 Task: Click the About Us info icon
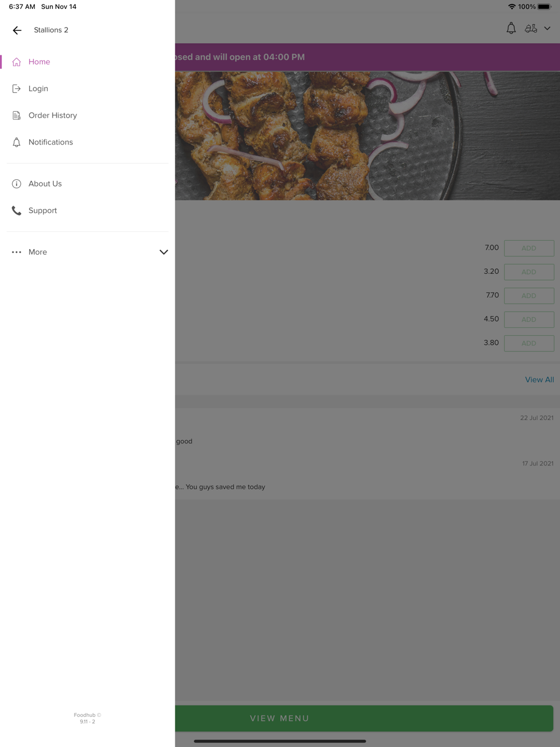(17, 184)
